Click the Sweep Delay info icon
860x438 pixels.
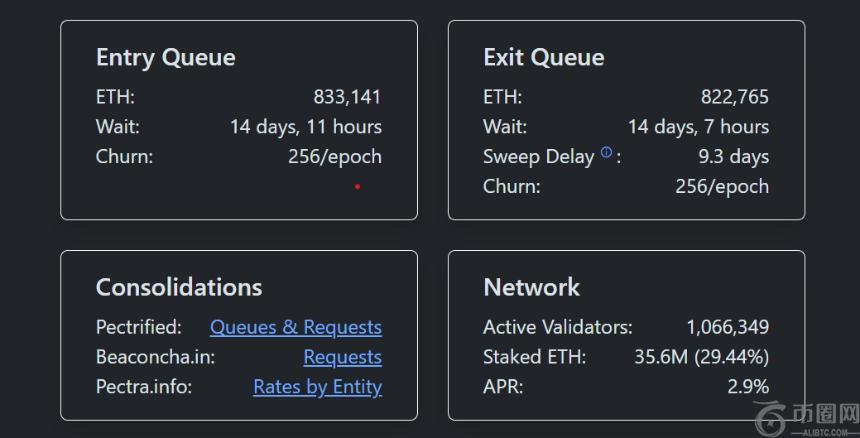coord(606,153)
